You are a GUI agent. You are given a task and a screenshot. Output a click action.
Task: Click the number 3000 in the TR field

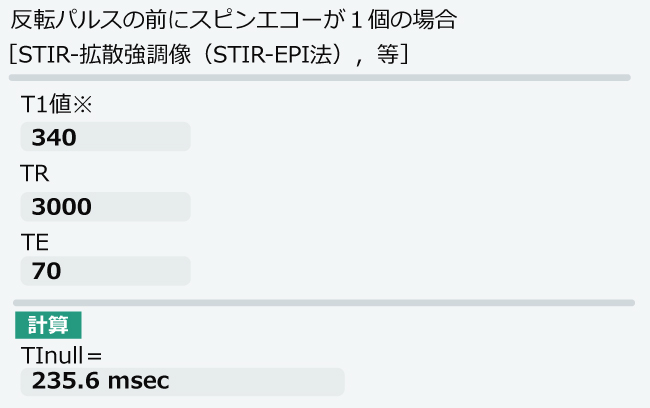(62, 206)
